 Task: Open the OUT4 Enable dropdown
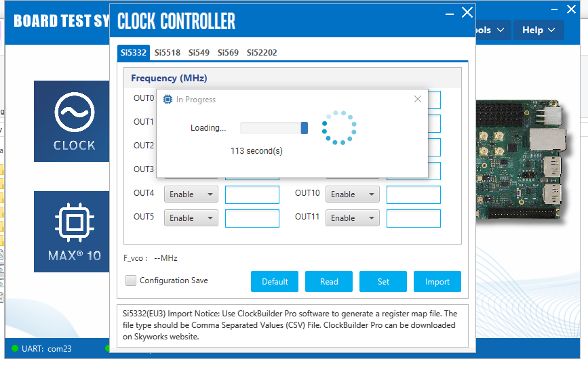[x=191, y=194]
